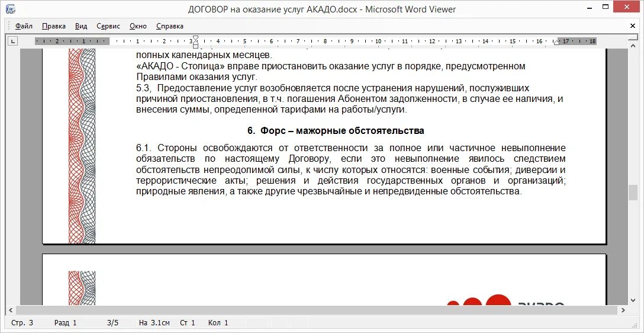
Task: Click the Word Viewer icon in title bar
Action: point(11,9)
